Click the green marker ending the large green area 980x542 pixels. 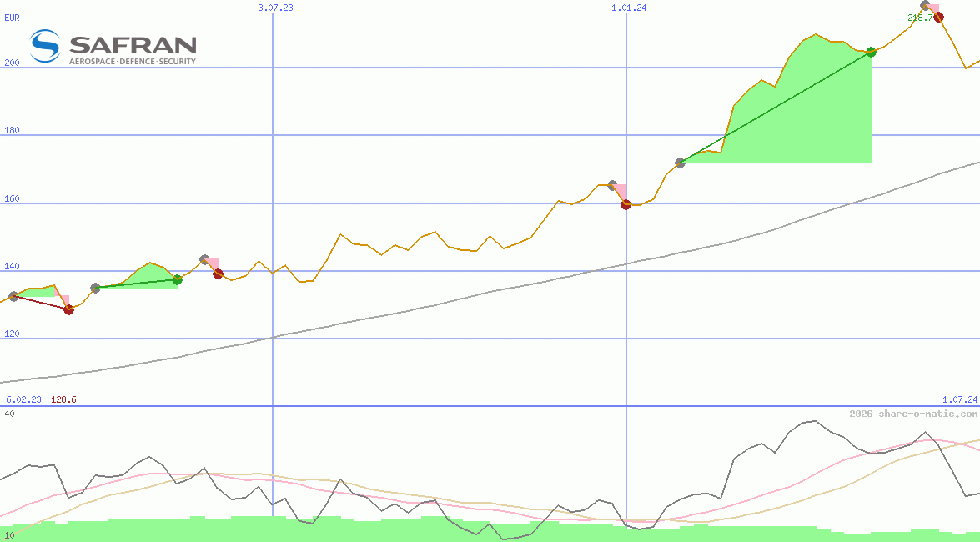[x=871, y=52]
